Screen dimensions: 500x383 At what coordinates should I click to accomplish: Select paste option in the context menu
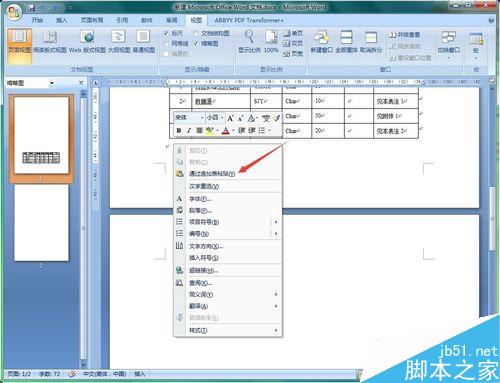click(228, 174)
